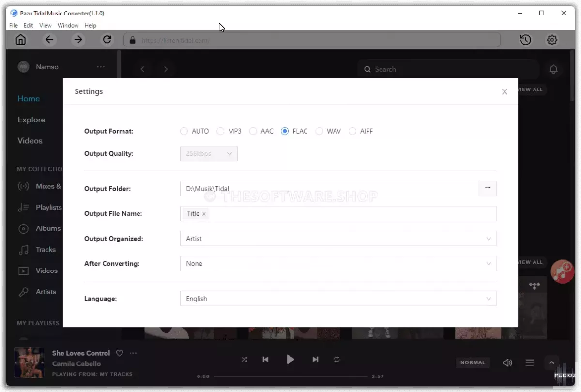The height and width of the screenshot is (392, 581).
Task: Click the address bar URL field
Action: (312, 40)
